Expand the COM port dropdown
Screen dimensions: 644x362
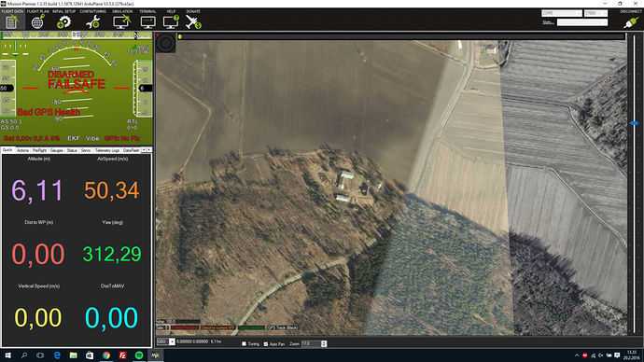562,13
